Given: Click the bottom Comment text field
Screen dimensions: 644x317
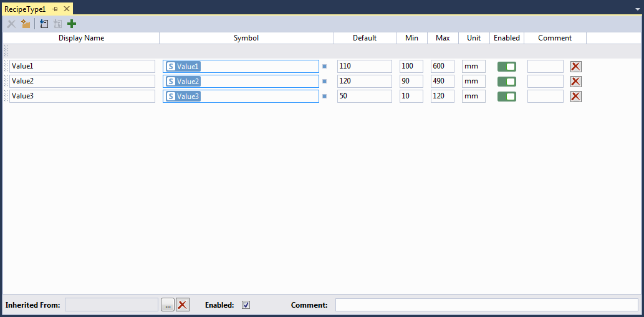Looking at the screenshot, I should pos(487,305).
